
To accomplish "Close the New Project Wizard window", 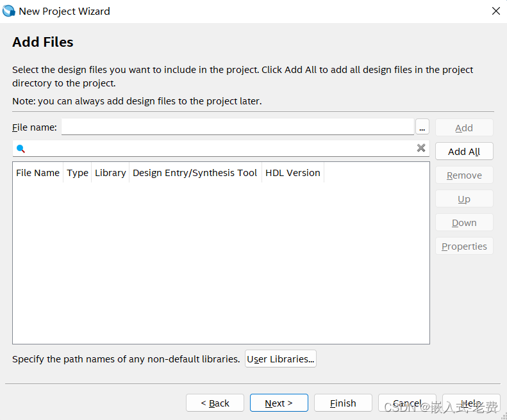I will (x=495, y=11).
